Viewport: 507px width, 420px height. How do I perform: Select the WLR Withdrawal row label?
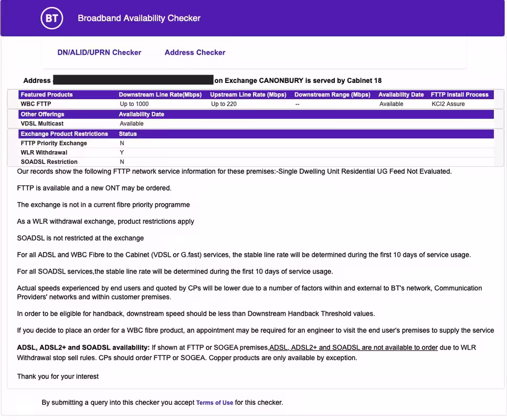[x=44, y=152]
